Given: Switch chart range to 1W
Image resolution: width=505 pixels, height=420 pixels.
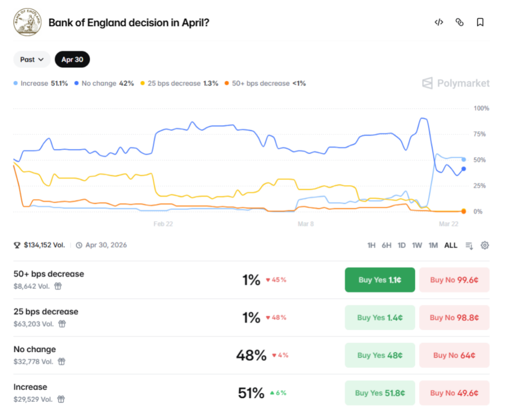Looking at the screenshot, I should tap(417, 245).
